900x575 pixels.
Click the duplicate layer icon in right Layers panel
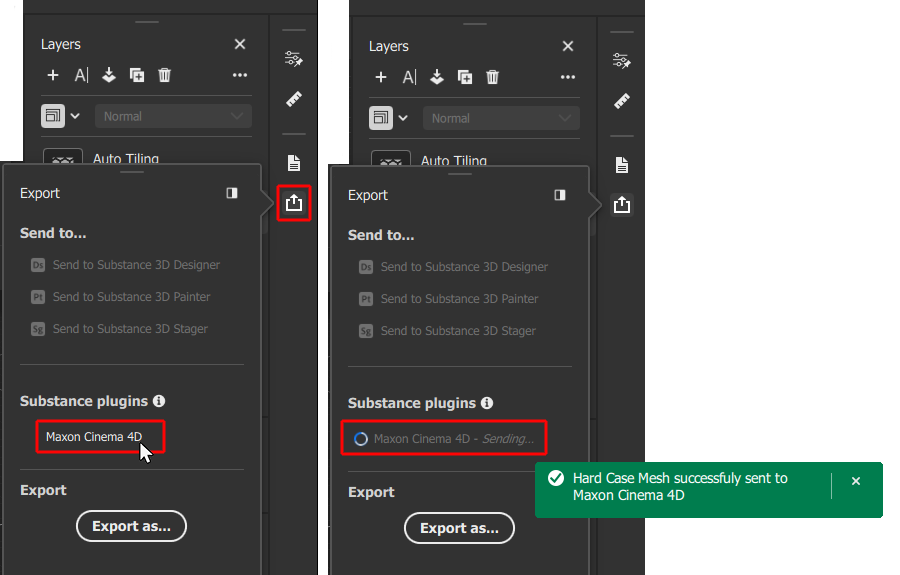click(x=465, y=77)
